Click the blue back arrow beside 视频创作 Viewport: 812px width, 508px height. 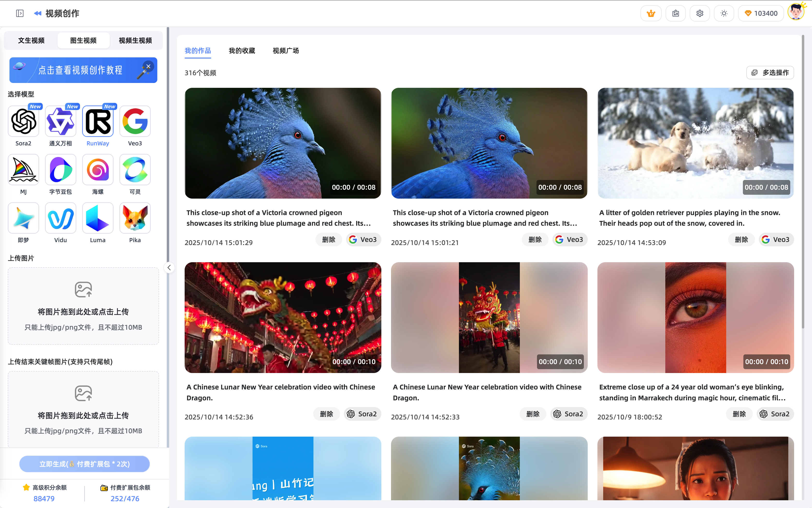coord(38,14)
